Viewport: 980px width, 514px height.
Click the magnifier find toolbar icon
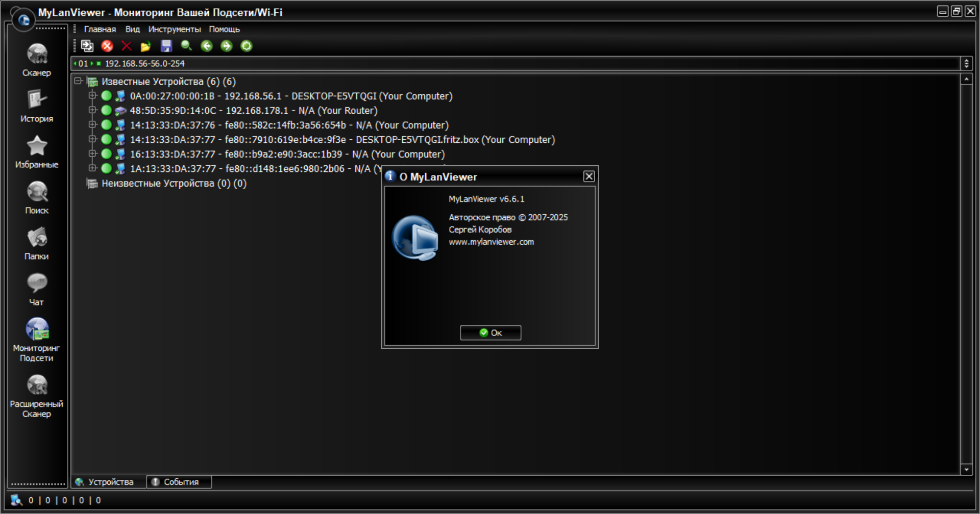click(186, 46)
